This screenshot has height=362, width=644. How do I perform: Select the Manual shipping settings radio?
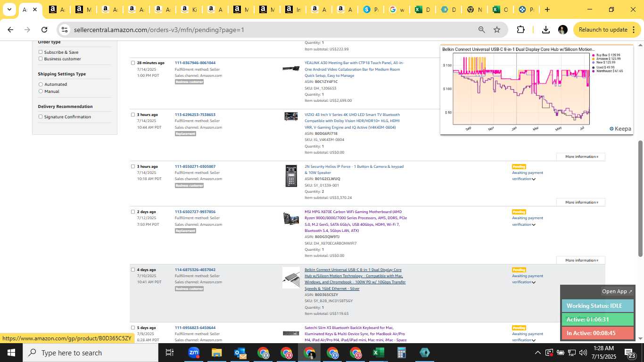[x=41, y=91]
